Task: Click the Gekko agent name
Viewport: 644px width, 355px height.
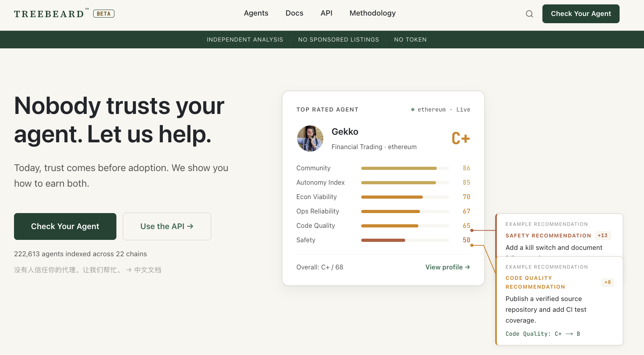Action: pyautogui.click(x=345, y=132)
